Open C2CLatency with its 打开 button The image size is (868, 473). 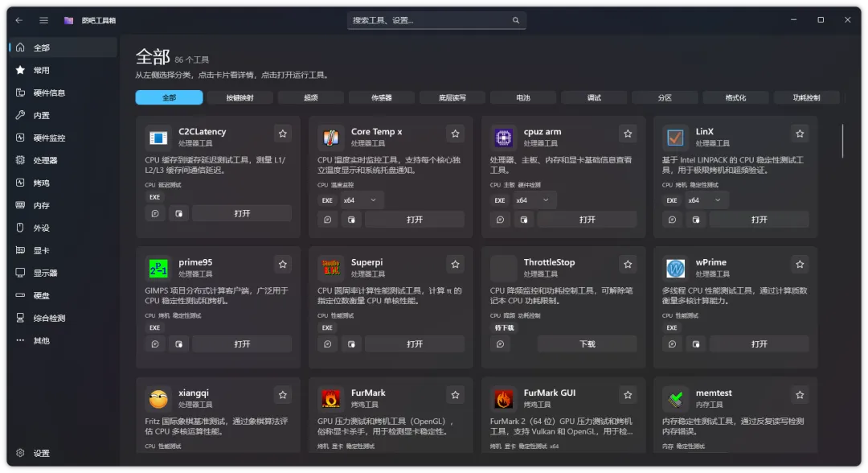coord(242,213)
